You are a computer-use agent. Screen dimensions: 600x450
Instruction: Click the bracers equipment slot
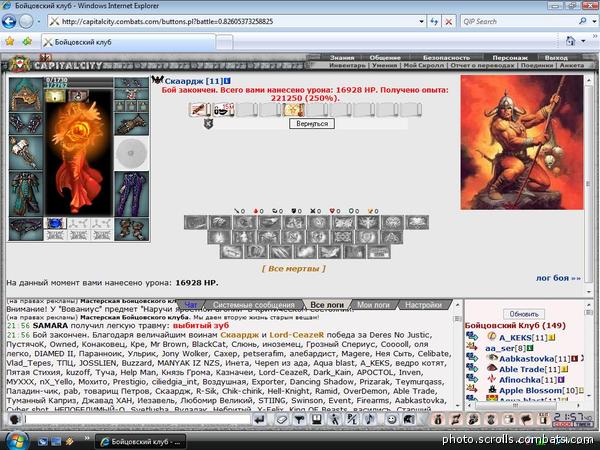click(26, 123)
